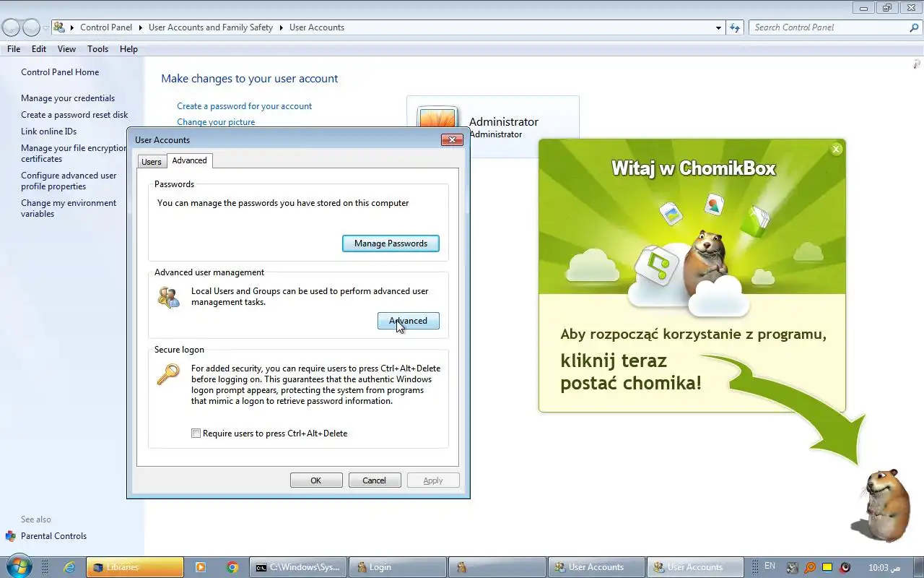Screen dimensions: 924x578
Task: Open the address bar history dropdown
Action: tap(718, 27)
